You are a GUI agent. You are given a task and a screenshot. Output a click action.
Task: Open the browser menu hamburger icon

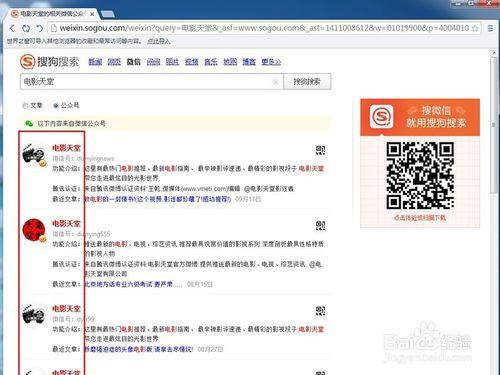click(x=490, y=28)
